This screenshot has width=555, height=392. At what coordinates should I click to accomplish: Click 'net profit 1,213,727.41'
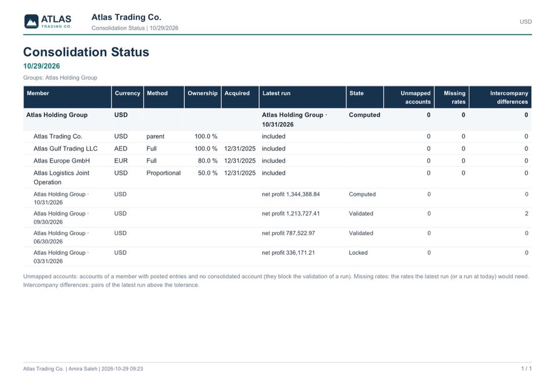(x=291, y=214)
